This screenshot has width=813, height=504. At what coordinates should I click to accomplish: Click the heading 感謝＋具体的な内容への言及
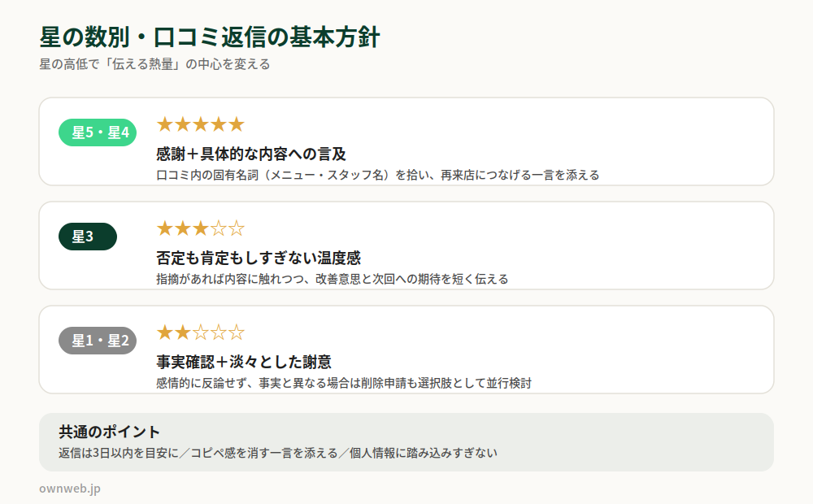coord(251,154)
